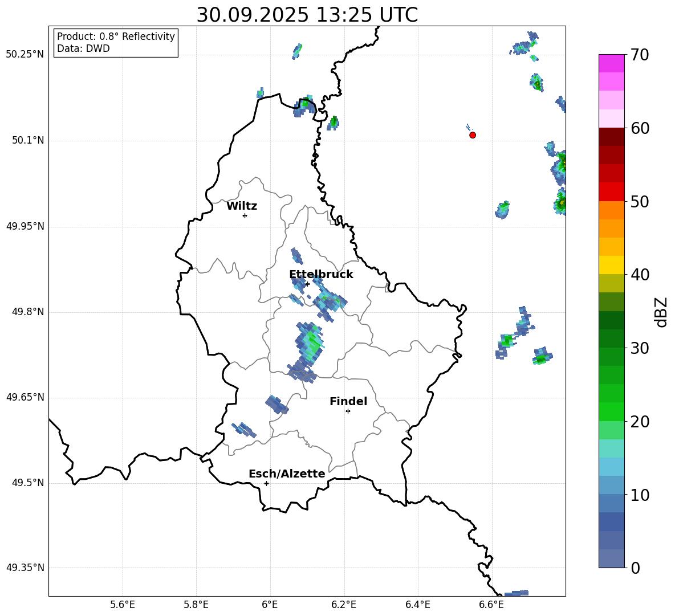
Task: Click the radar echo just southeast of Ettelbruck
Action: tap(329, 300)
